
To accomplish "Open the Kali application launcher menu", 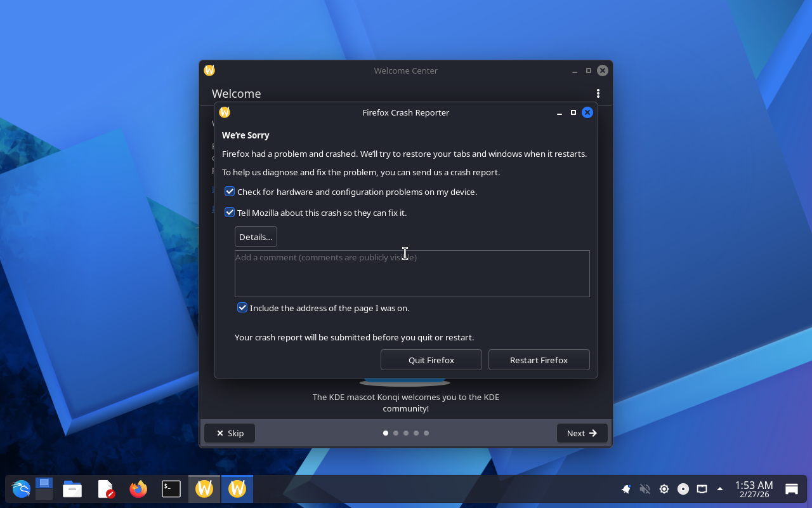I will (x=21, y=489).
